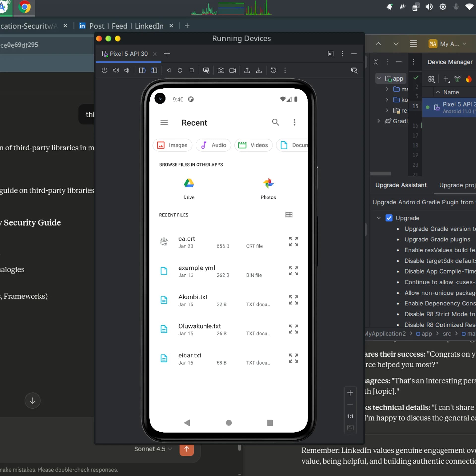
Task: Open Photos in browse files section
Action: point(268,188)
